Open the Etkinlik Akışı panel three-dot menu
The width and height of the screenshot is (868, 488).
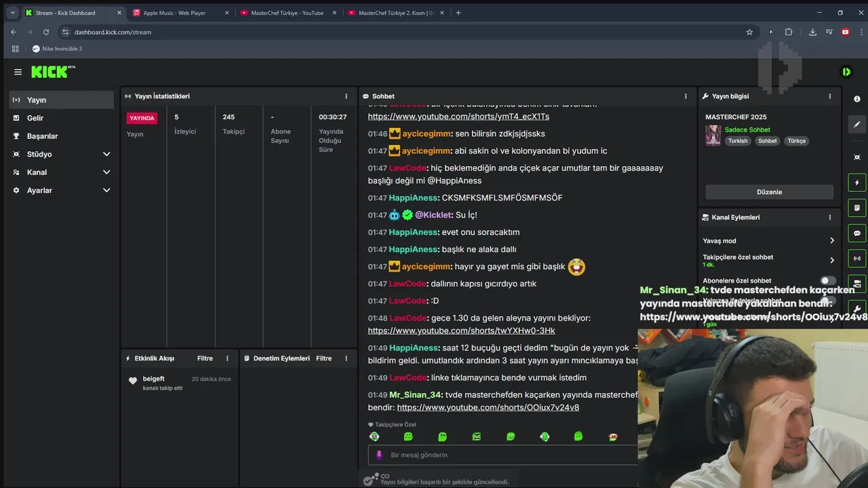click(x=227, y=359)
